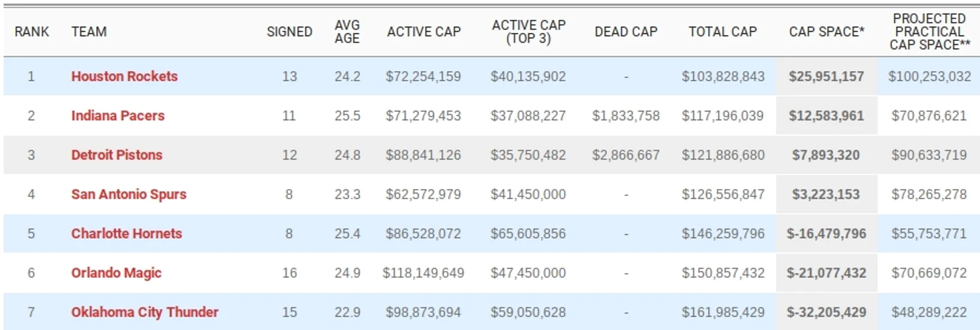Click Detroit's $2,866,667 dead cap value
The image size is (980, 330).
click(626, 155)
